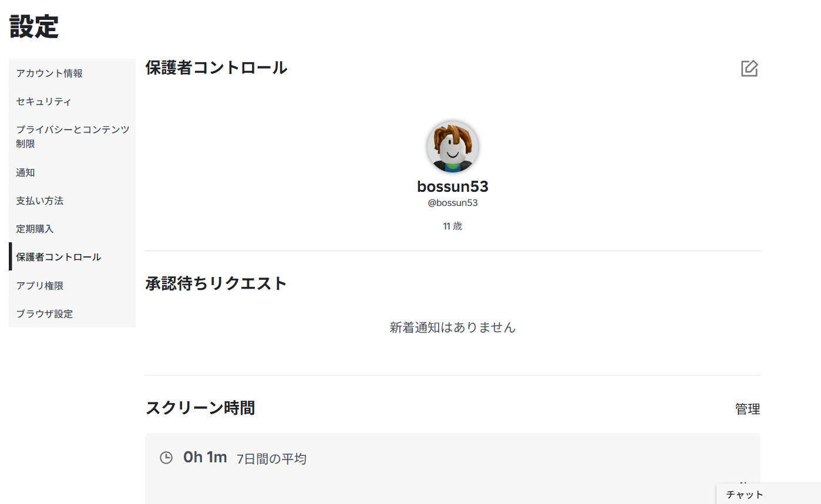Open アカウント情報 settings tab
The height and width of the screenshot is (504, 821).
(x=49, y=73)
